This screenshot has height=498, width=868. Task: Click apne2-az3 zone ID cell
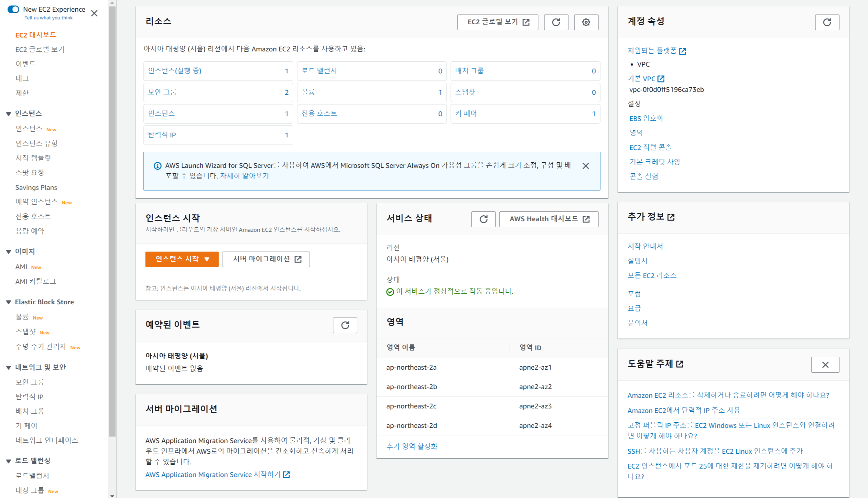pyautogui.click(x=535, y=407)
